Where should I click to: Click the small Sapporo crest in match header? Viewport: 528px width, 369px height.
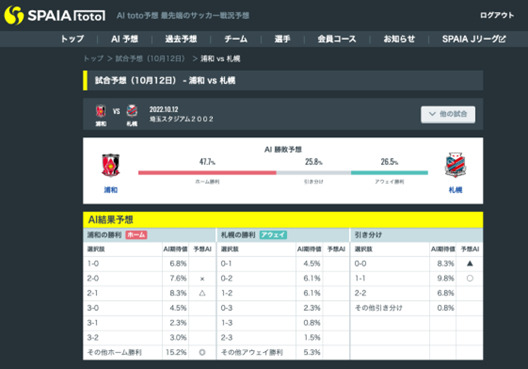(132, 111)
